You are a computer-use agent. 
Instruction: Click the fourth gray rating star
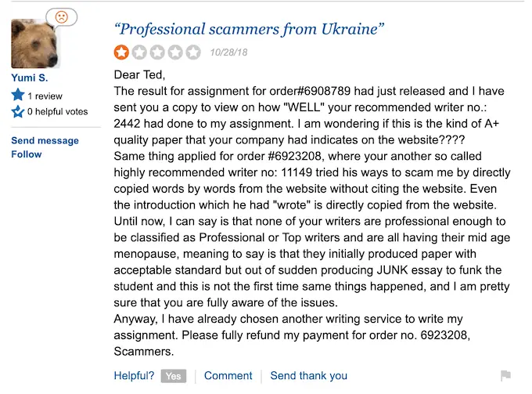pyautogui.click(x=175, y=53)
